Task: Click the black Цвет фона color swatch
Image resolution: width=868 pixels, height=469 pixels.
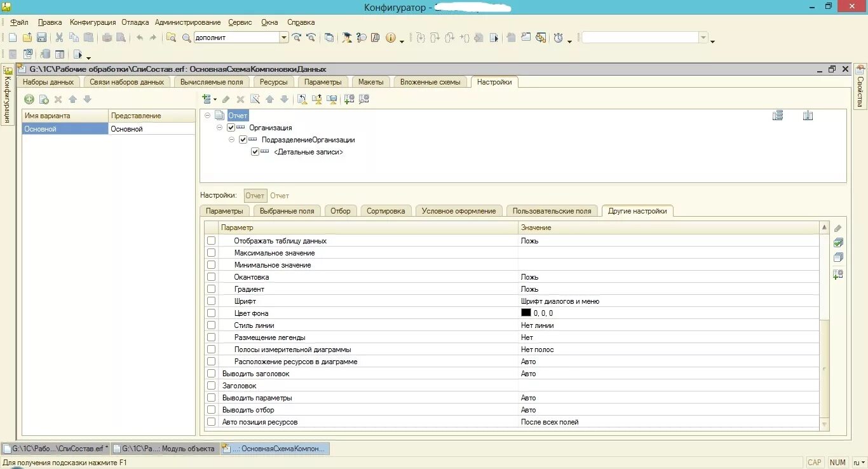Action: tap(526, 313)
